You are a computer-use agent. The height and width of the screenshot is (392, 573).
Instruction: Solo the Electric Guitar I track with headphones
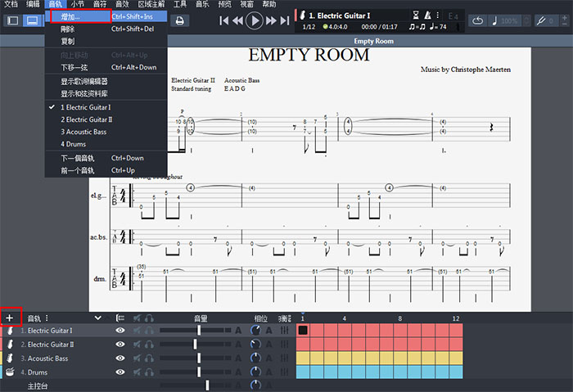pos(149,331)
